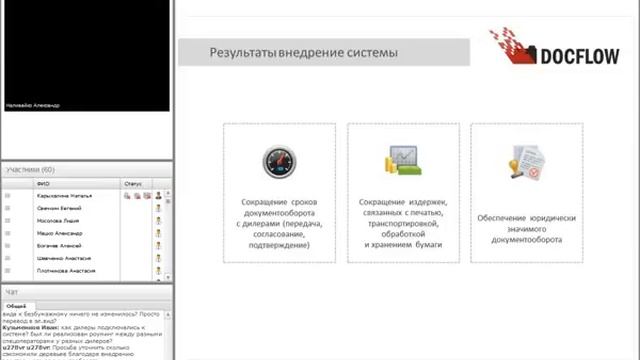Click the chart and coins icon on the slide

(x=403, y=160)
